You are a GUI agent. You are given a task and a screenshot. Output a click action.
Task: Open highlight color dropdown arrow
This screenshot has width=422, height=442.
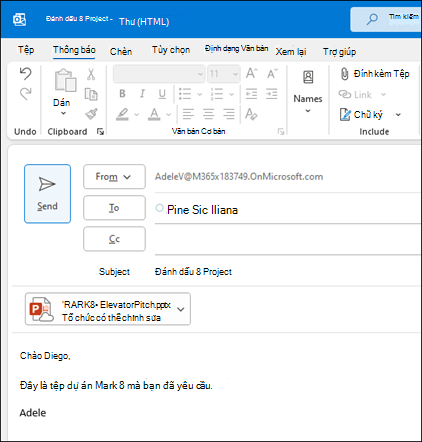click(x=136, y=115)
